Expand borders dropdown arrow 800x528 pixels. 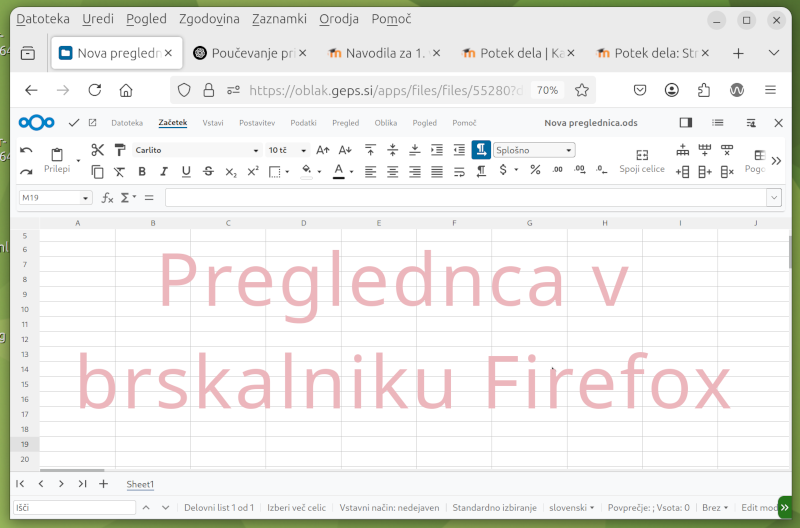[x=287, y=172]
